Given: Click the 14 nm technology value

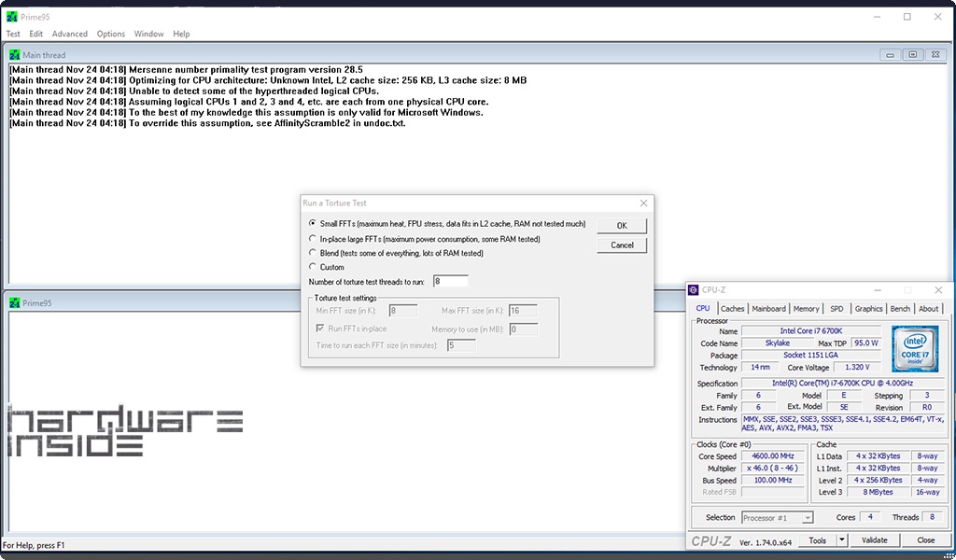Looking at the screenshot, I should 760,368.
